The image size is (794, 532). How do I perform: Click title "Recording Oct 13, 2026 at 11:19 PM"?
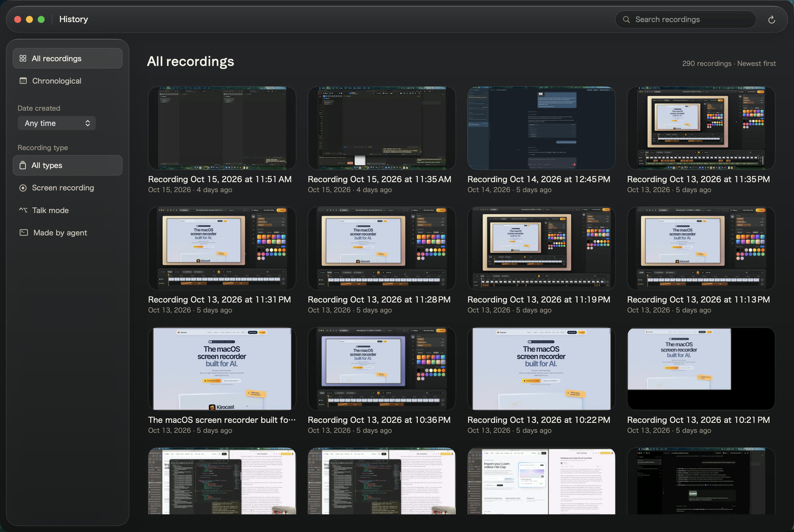coord(539,300)
